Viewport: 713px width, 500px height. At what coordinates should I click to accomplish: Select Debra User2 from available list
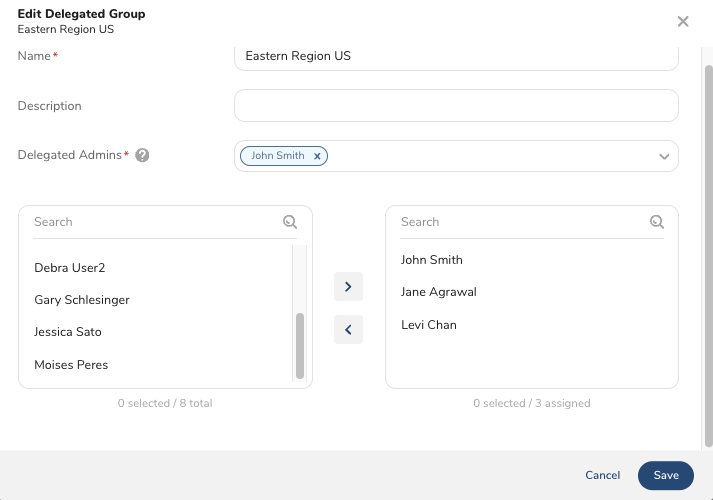[70, 268]
